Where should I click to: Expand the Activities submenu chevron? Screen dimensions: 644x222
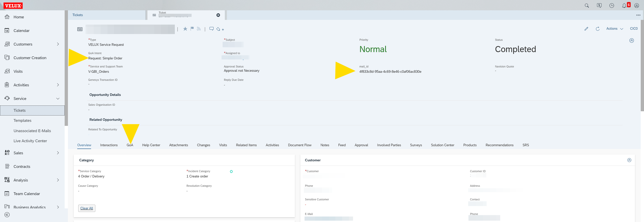[x=58, y=85]
